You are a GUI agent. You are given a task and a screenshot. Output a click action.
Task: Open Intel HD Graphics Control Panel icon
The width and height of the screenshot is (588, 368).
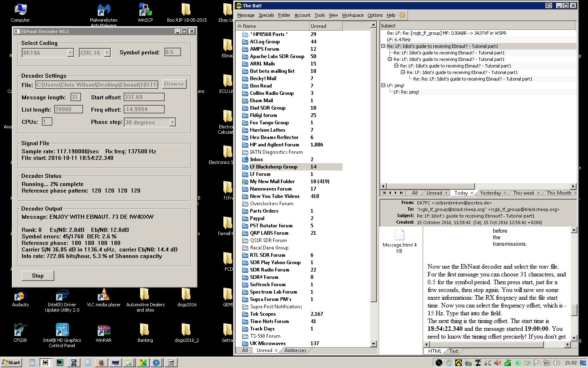tap(62, 336)
